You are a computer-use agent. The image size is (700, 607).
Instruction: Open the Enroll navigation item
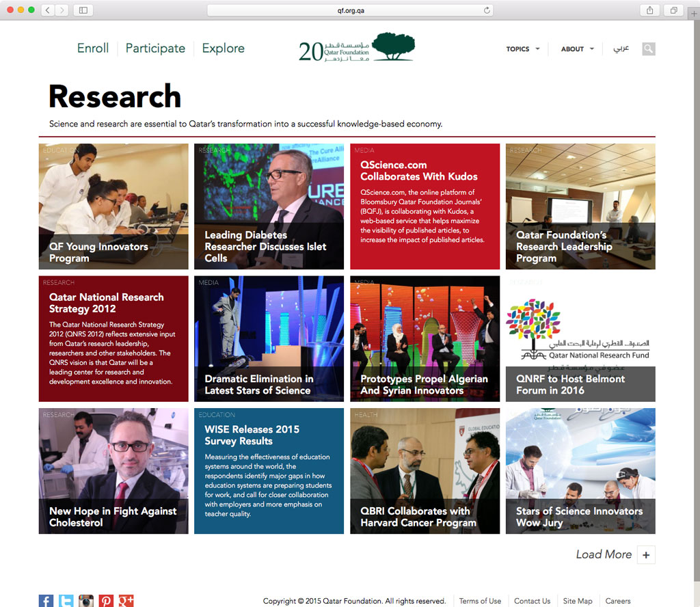[x=93, y=49]
